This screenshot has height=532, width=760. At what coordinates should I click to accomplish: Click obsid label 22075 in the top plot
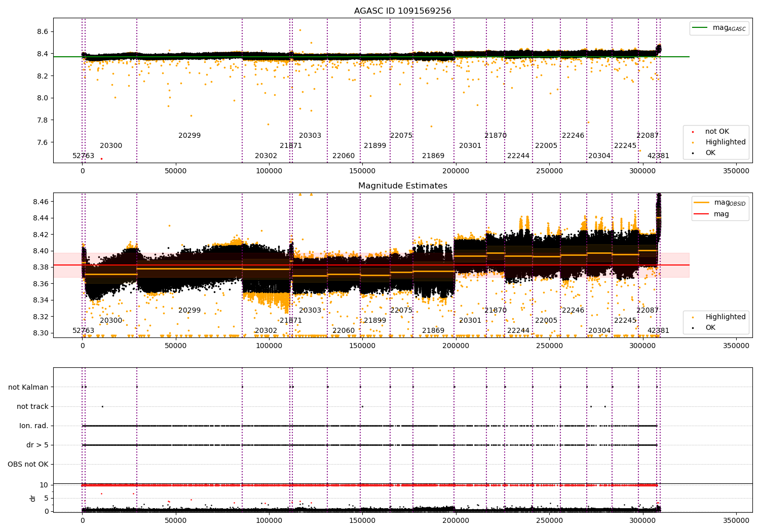pos(401,136)
